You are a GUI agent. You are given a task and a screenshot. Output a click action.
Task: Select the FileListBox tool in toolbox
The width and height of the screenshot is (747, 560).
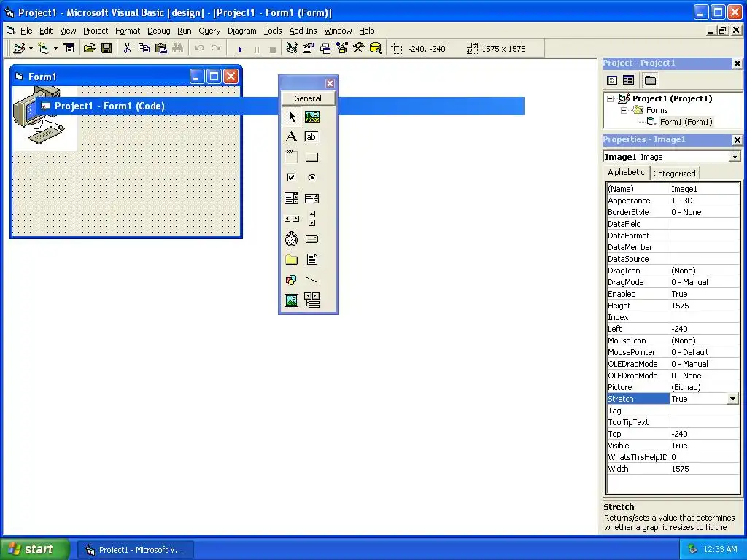(312, 260)
